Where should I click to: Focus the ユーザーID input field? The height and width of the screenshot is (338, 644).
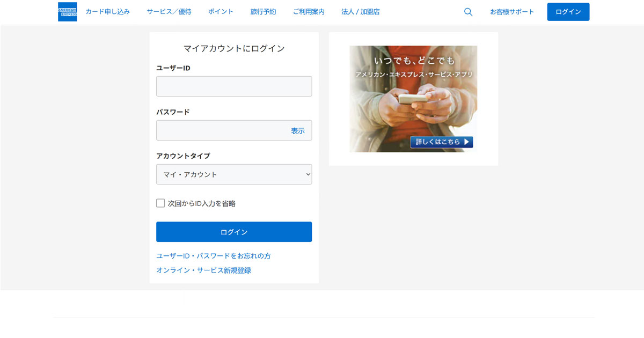[x=233, y=86]
